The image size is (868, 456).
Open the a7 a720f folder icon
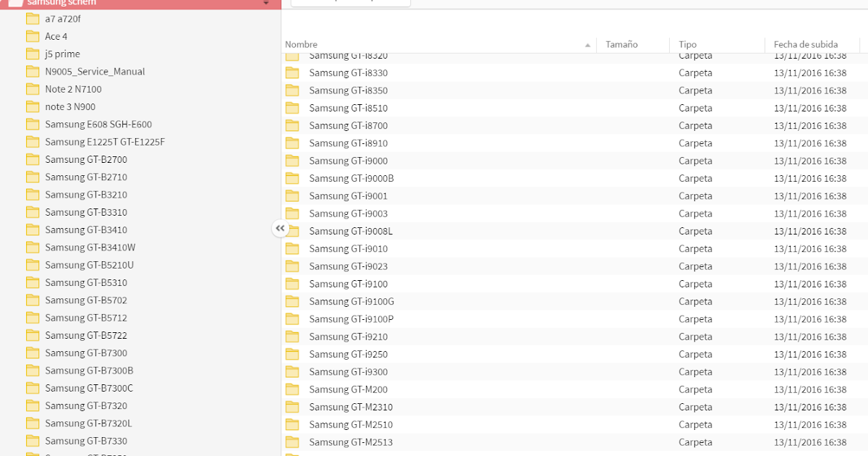33,19
